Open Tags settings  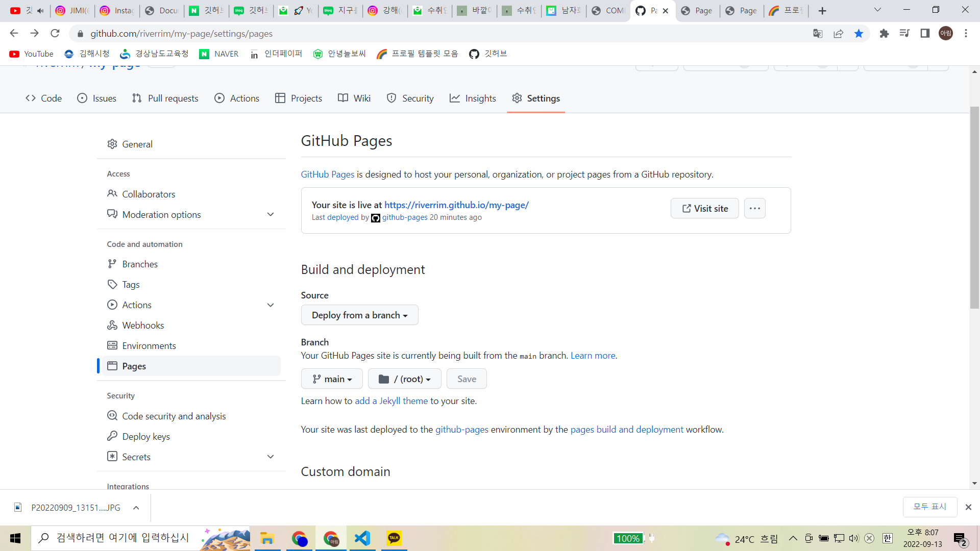click(191, 284)
